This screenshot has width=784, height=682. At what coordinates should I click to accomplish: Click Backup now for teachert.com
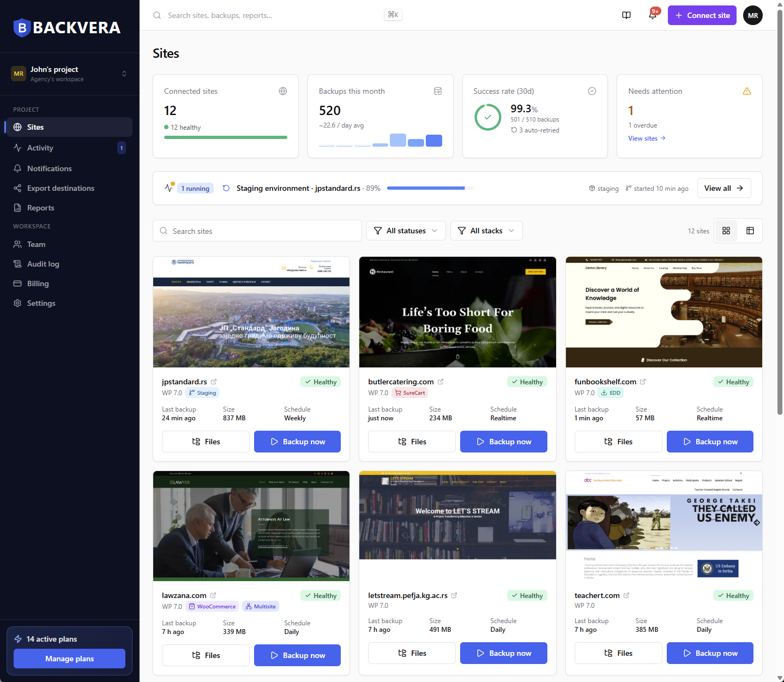[710, 653]
